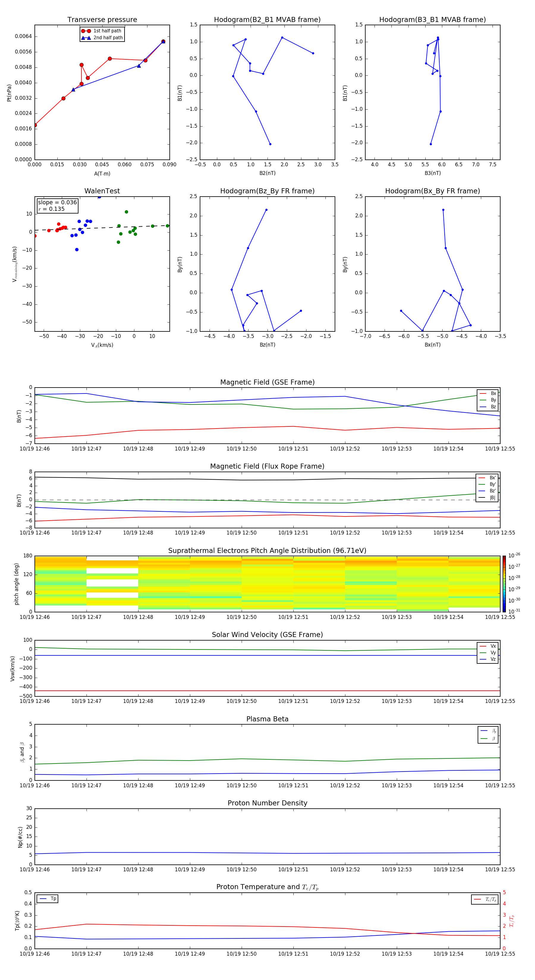Click the "Proton Temperature and Te/Tp" title
535x980 pixels.
(267, 887)
